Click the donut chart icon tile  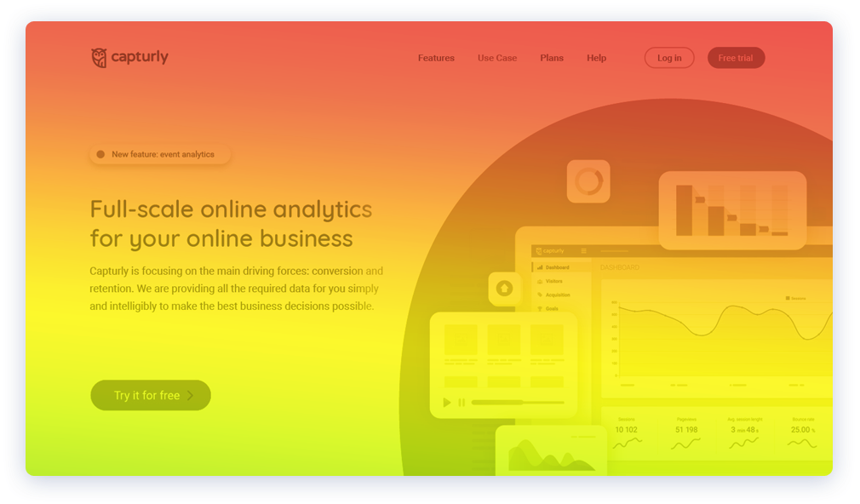pyautogui.click(x=588, y=181)
